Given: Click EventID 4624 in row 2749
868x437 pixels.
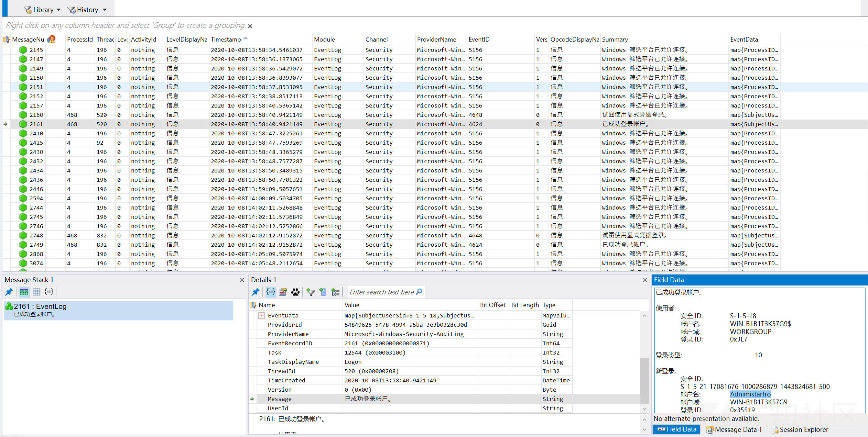Looking at the screenshot, I should tap(475, 245).
